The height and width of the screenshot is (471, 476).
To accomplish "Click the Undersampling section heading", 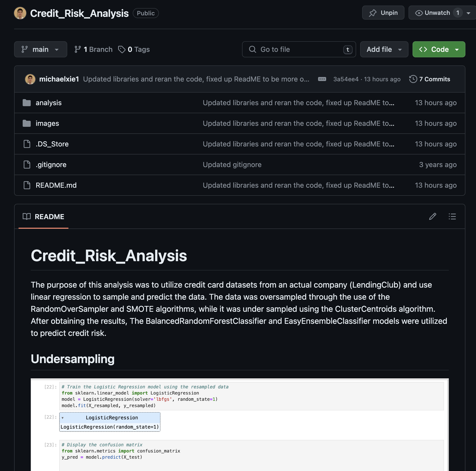I will (73, 359).
